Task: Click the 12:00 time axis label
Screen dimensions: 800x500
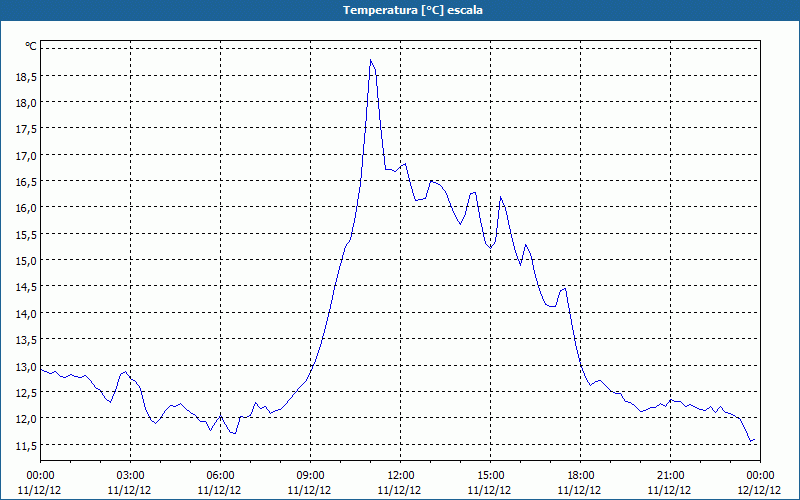Action: pos(400,476)
